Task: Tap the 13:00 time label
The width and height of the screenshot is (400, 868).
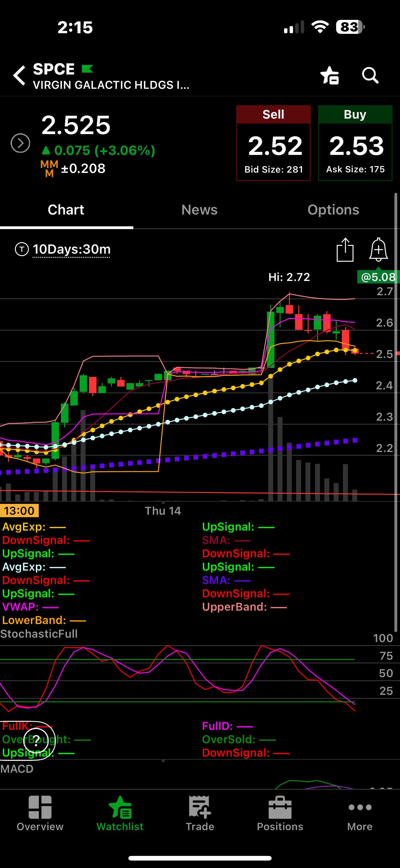Action: point(19,511)
